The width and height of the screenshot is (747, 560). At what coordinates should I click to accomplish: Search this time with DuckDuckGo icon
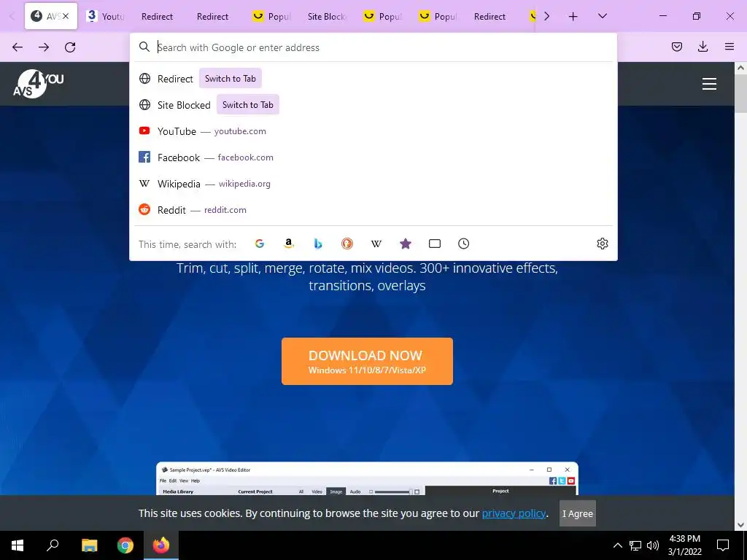point(347,244)
